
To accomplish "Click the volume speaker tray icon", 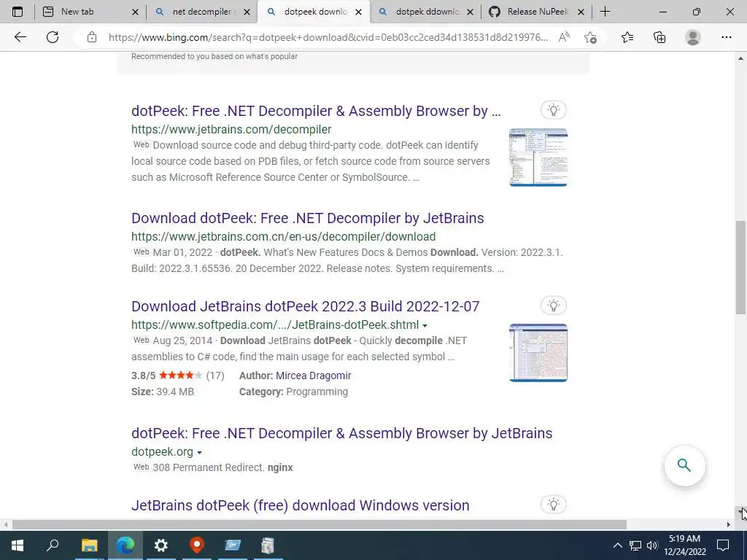I will tap(652, 545).
